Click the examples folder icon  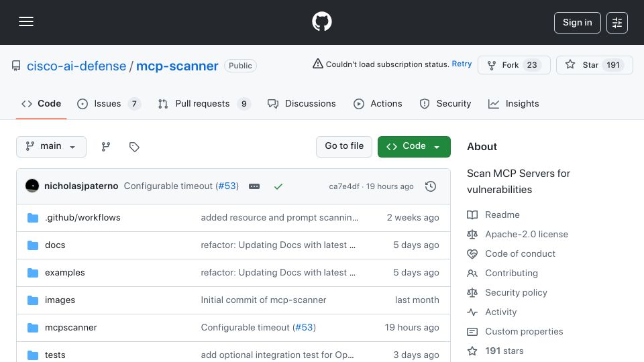(x=33, y=273)
